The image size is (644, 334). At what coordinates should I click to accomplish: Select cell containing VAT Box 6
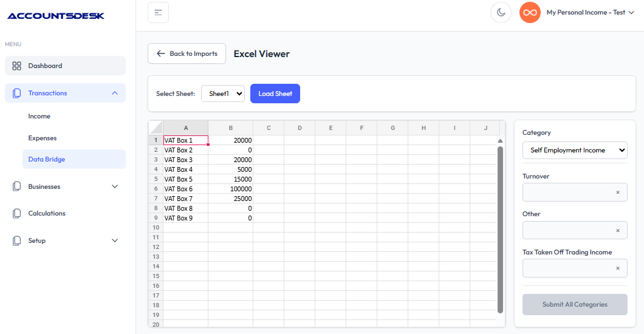(x=186, y=189)
